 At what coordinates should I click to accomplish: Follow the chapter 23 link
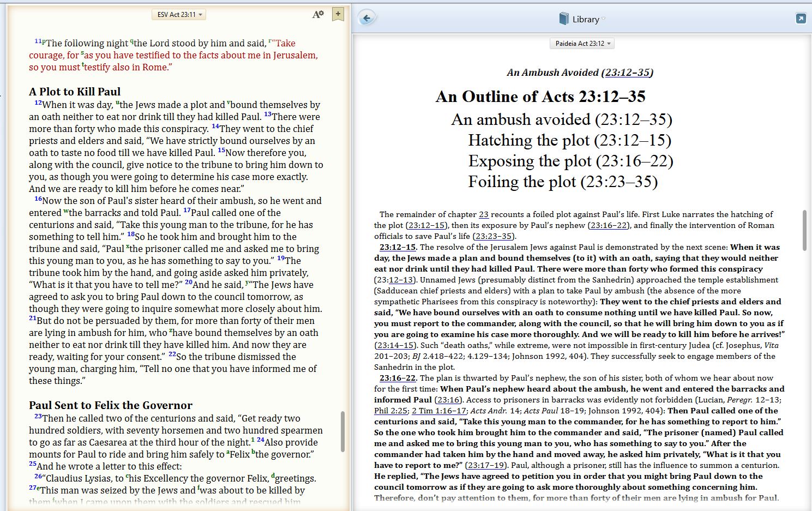tap(484, 214)
